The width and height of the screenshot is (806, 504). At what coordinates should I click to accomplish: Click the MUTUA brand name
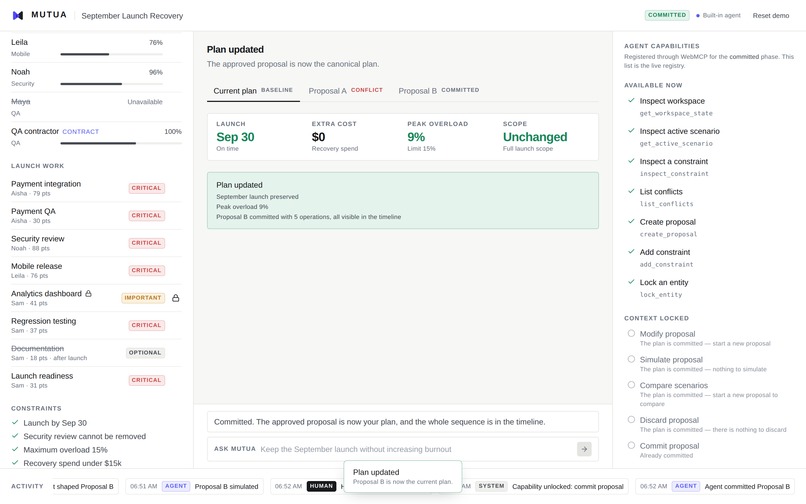49,15
